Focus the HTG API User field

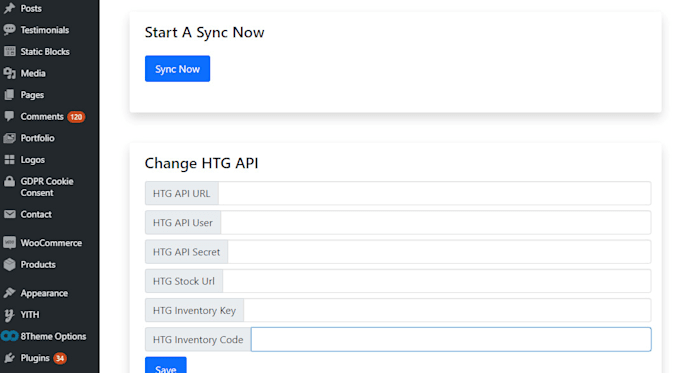(436, 222)
